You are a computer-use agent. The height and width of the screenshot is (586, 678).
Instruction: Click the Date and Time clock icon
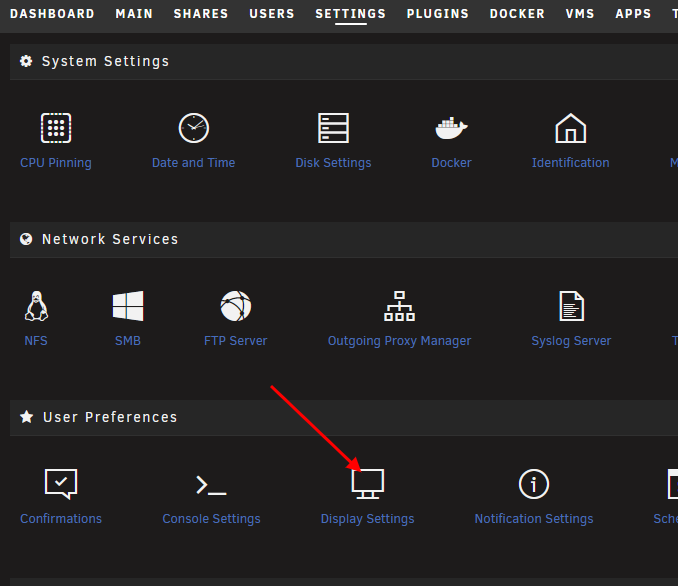tap(194, 128)
